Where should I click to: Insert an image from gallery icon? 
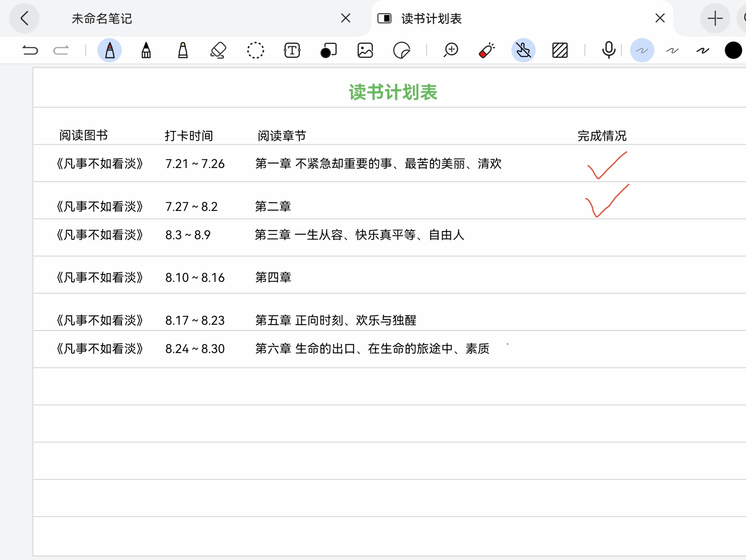coord(365,50)
